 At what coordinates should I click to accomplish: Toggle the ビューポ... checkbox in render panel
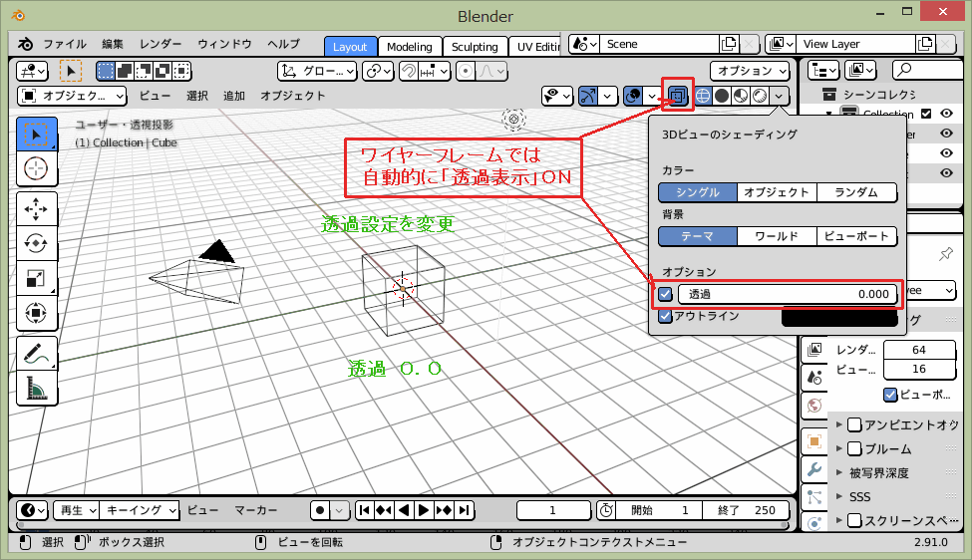point(890,395)
